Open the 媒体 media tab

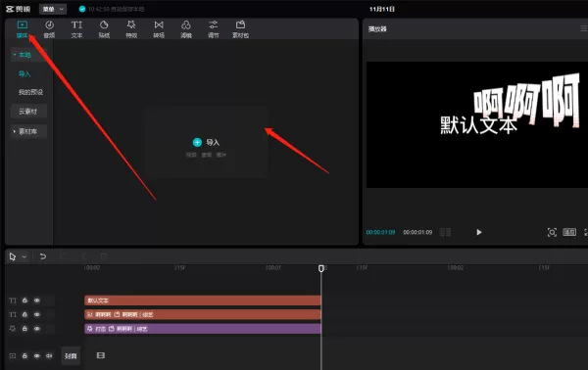pos(23,29)
